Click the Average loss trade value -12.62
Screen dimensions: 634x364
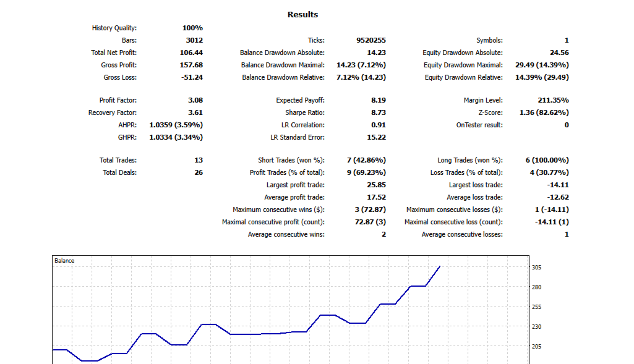[x=558, y=198]
